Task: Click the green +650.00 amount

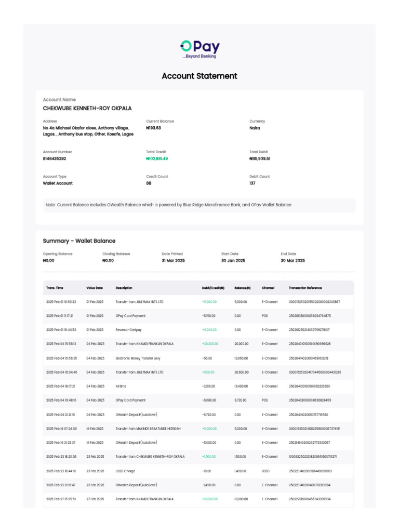Action: click(x=208, y=372)
